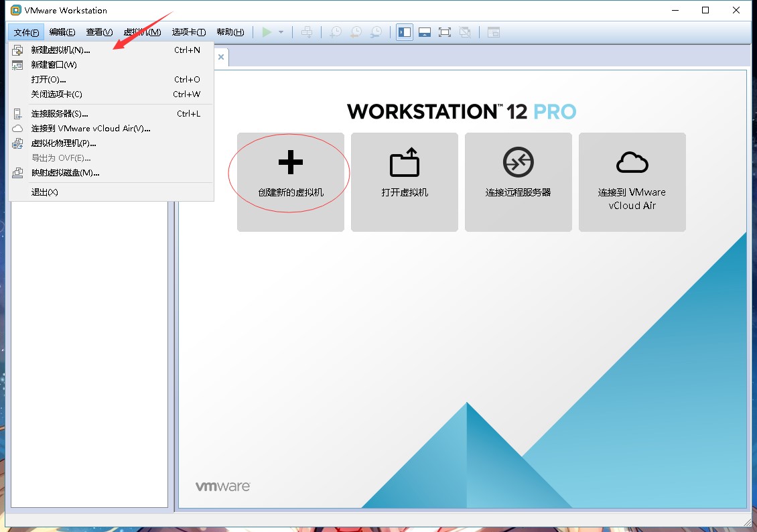Viewport: 757px width, 532px height.
Task: Select 新建虚拟机(N)... menu entry
Action: pos(111,50)
